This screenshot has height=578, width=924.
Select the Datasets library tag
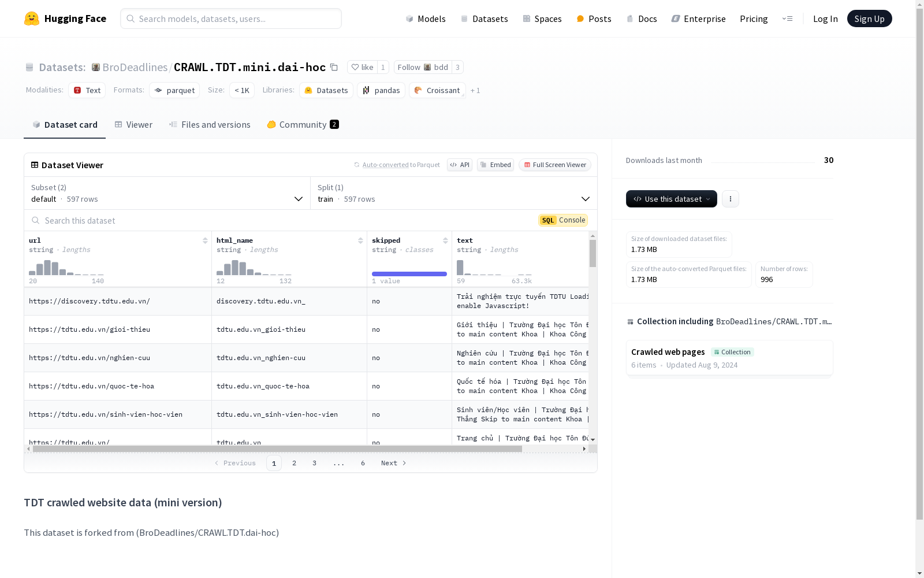(x=326, y=90)
